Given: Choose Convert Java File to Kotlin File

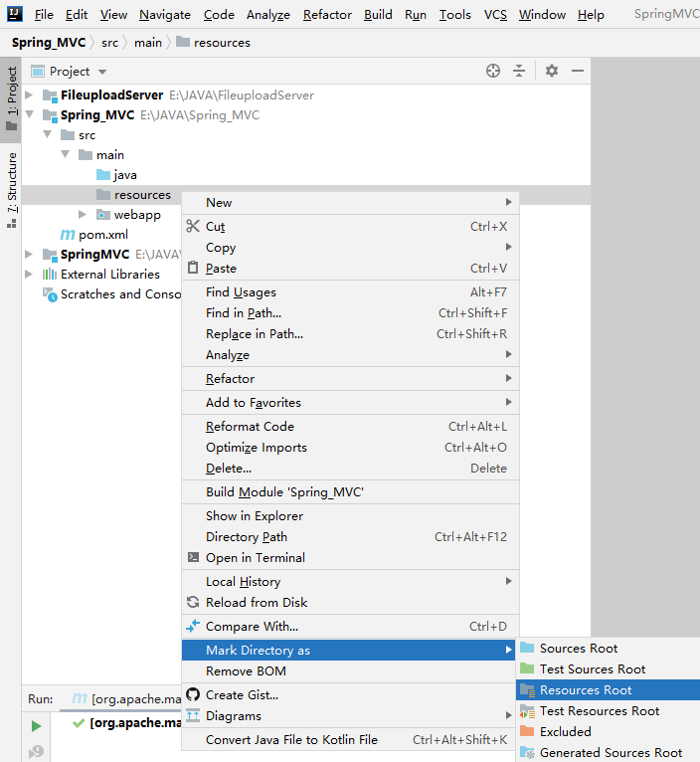Looking at the screenshot, I should (350, 739).
